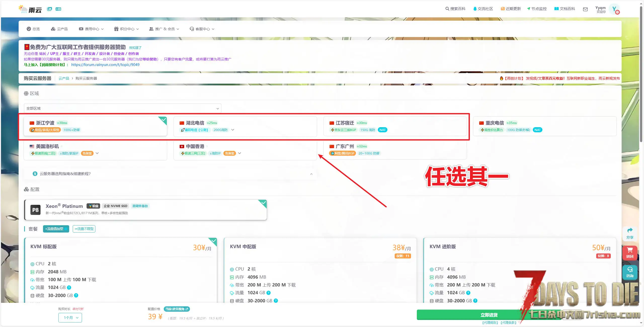Click help icon next to 中配版 流量
Image resolution: width=644 pixels, height=327 pixels.
point(268,293)
